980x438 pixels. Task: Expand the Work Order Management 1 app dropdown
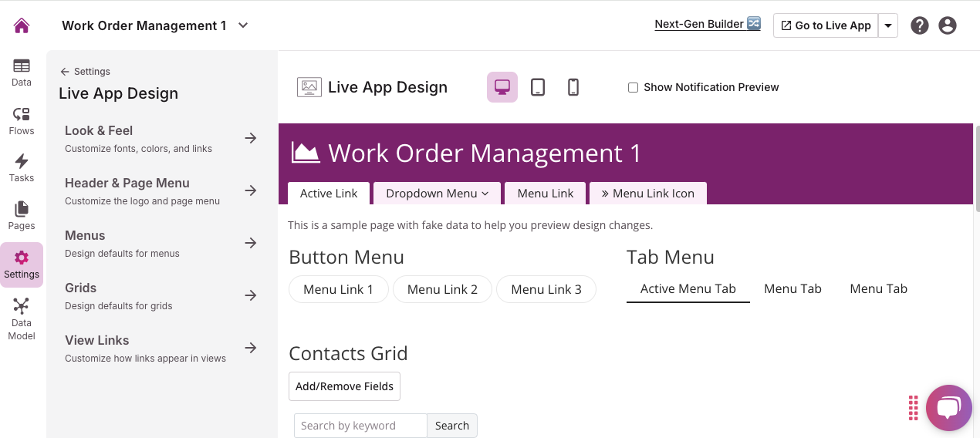(x=243, y=25)
